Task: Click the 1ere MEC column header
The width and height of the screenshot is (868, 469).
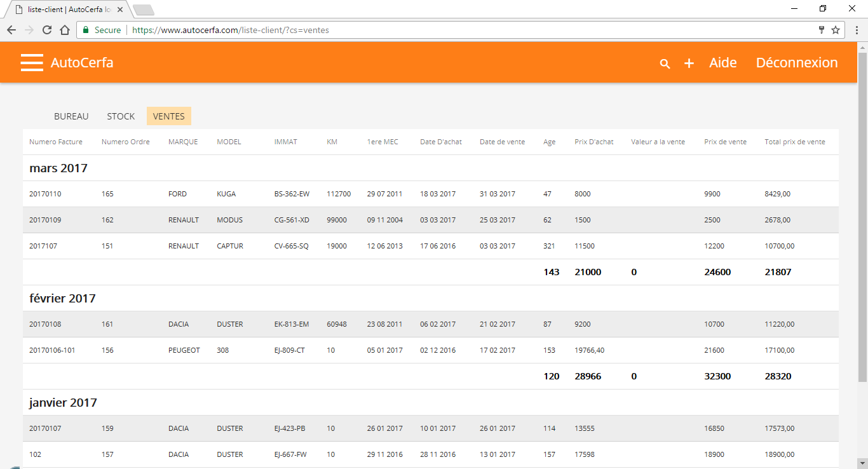Action: pos(383,142)
